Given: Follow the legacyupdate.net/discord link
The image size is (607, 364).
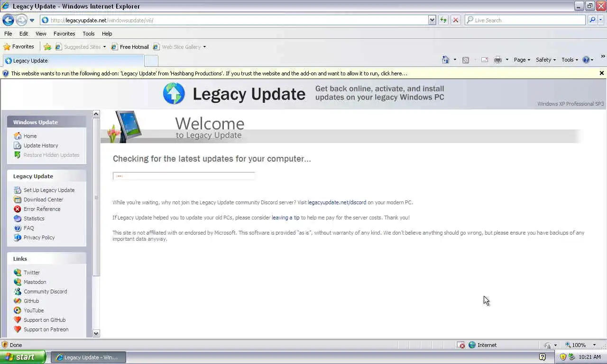Looking at the screenshot, I should [337, 202].
